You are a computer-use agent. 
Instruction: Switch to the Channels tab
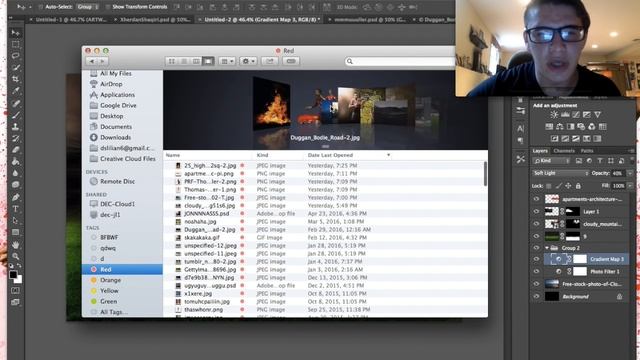(x=564, y=151)
